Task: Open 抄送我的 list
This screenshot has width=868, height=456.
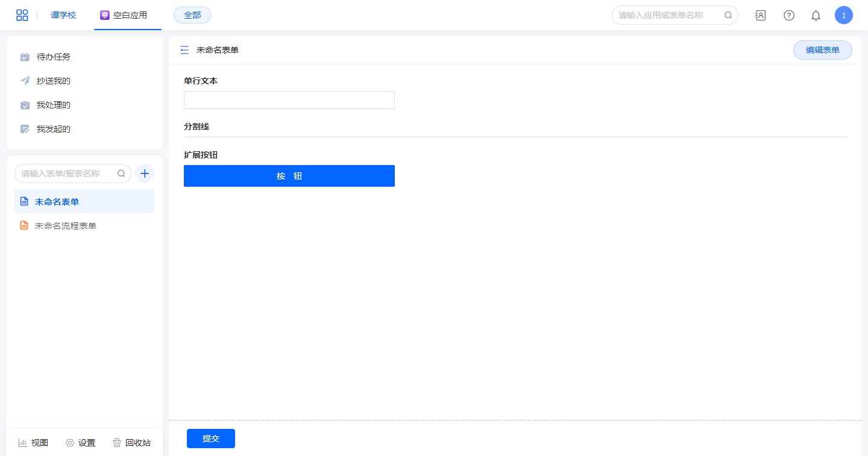Action: (53, 81)
